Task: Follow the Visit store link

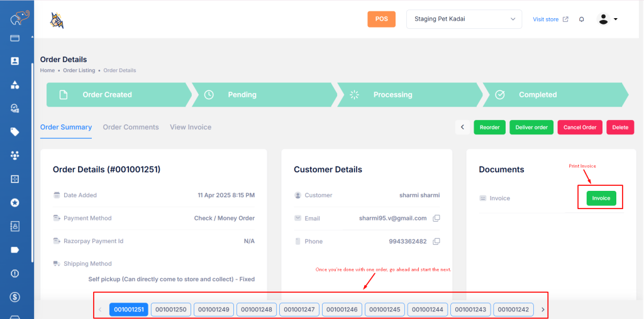Action: point(545,19)
